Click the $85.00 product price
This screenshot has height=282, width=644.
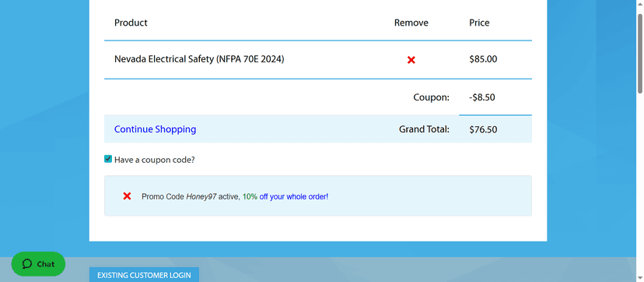(483, 59)
